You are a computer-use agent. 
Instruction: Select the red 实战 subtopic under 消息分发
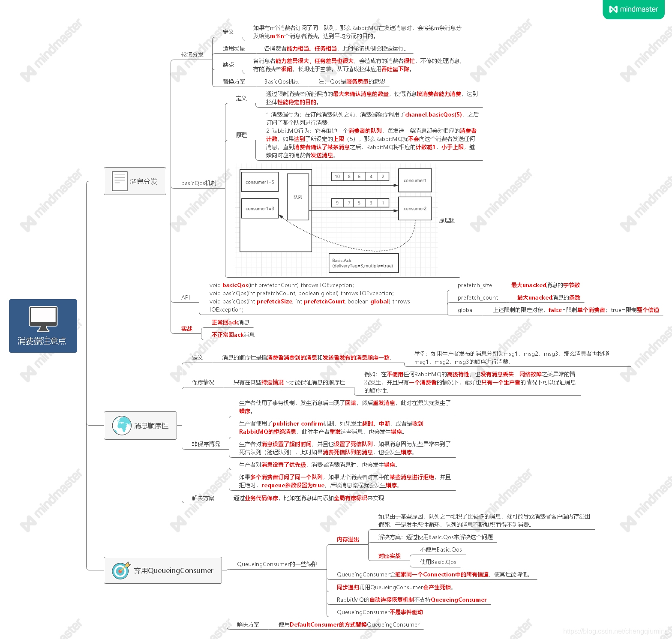point(186,329)
